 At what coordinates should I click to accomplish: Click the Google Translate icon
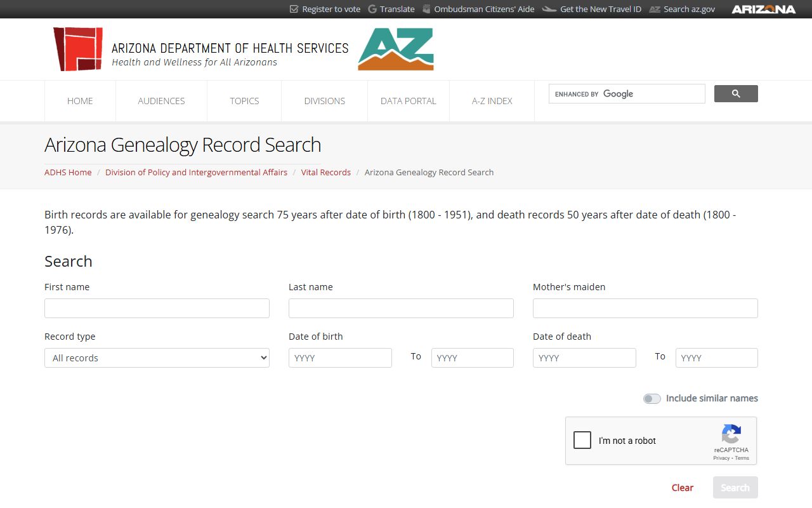[372, 9]
